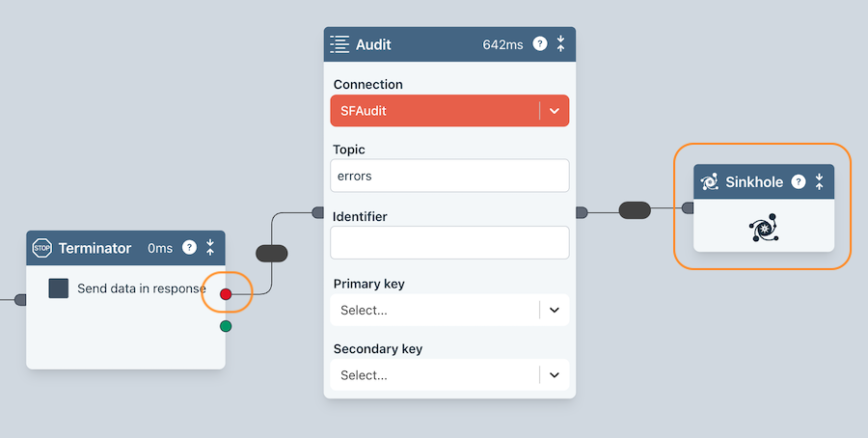Click the Terminator stop sign icon
868x438 pixels.
click(x=41, y=248)
